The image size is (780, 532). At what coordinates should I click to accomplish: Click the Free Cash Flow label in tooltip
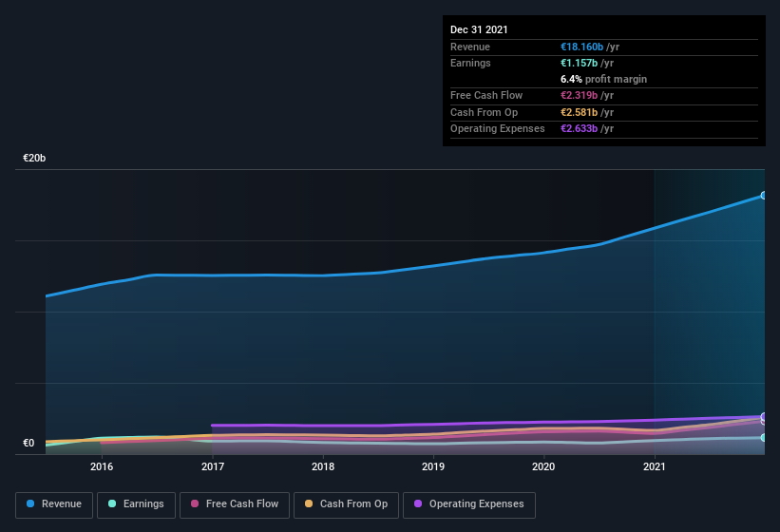pyautogui.click(x=486, y=95)
